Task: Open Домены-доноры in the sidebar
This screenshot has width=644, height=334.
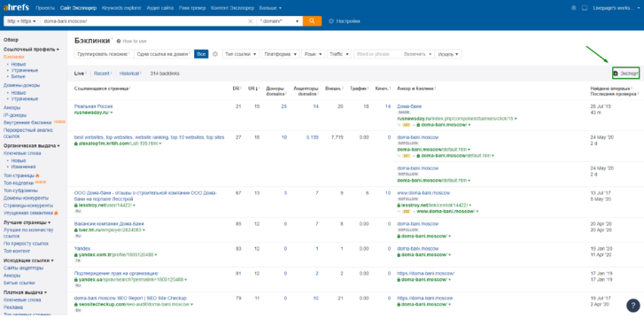Action: [22, 85]
